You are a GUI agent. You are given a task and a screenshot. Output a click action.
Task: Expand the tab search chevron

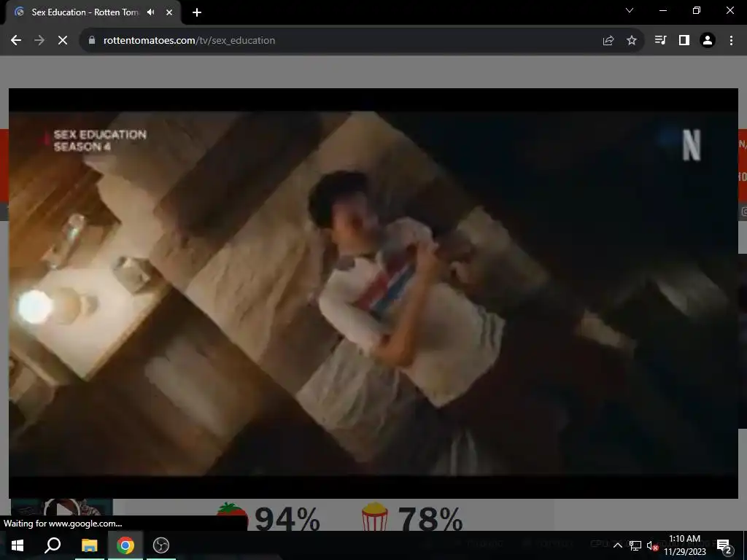coord(630,10)
